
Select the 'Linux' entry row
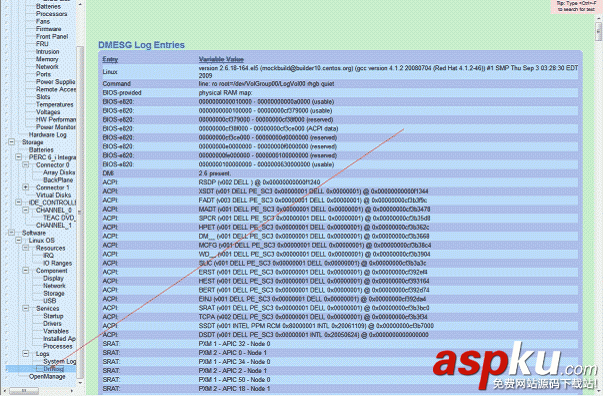340,72
